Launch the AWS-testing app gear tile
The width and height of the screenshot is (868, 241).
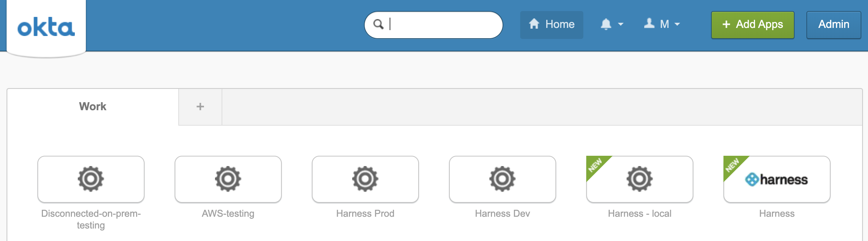(228, 179)
